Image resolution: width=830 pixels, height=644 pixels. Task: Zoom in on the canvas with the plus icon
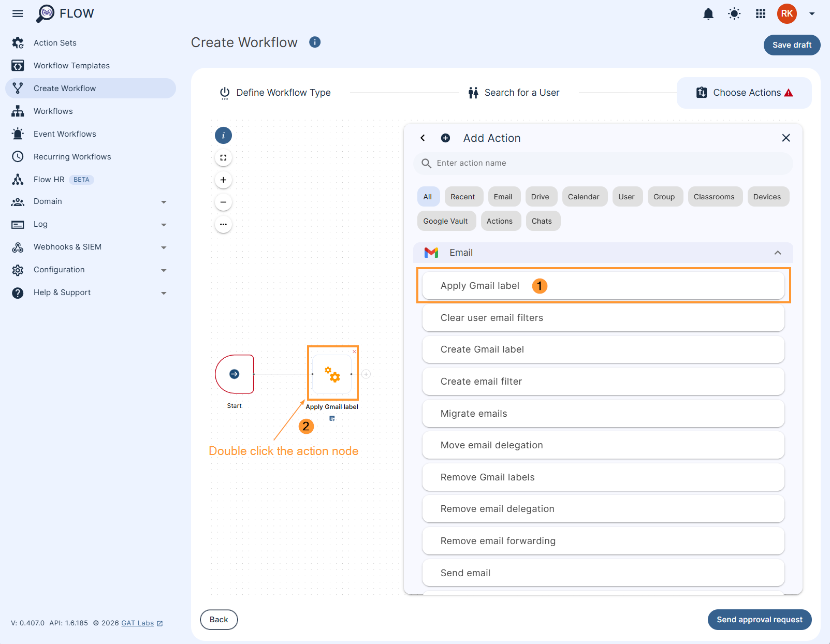coord(223,180)
